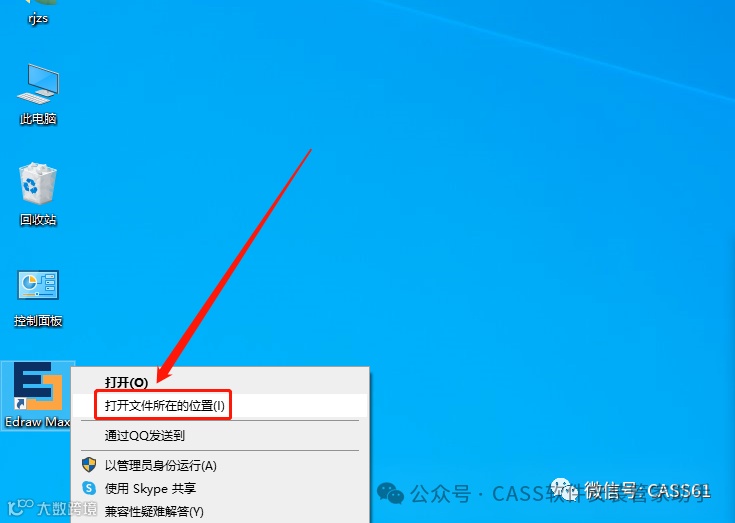Click the Edraw Max text label
This screenshot has width=735, height=523.
point(38,422)
